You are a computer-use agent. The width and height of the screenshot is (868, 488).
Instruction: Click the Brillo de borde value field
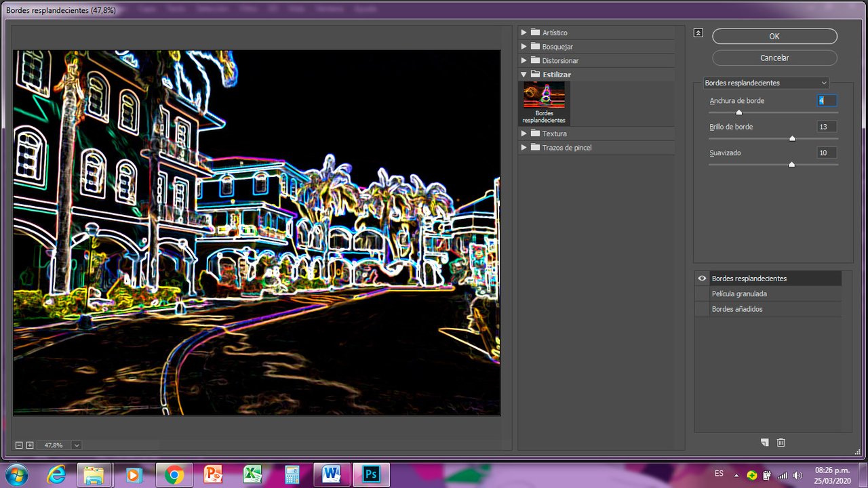(827, 127)
